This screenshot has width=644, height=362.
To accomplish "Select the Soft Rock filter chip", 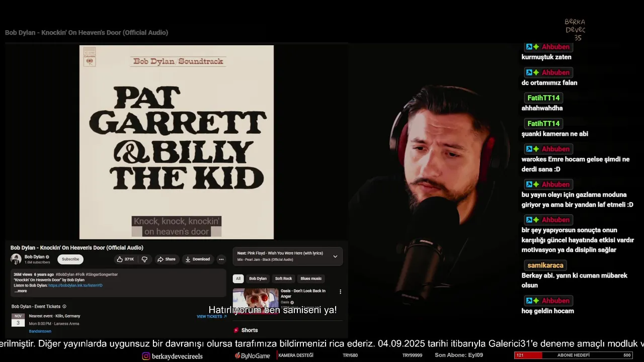I will (283, 279).
